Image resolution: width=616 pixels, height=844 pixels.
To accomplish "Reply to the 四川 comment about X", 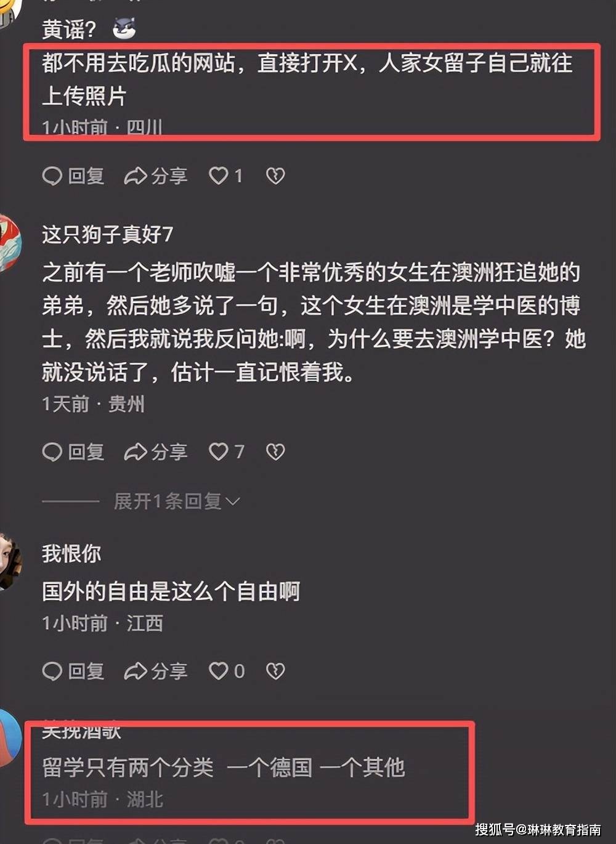I will point(73,176).
